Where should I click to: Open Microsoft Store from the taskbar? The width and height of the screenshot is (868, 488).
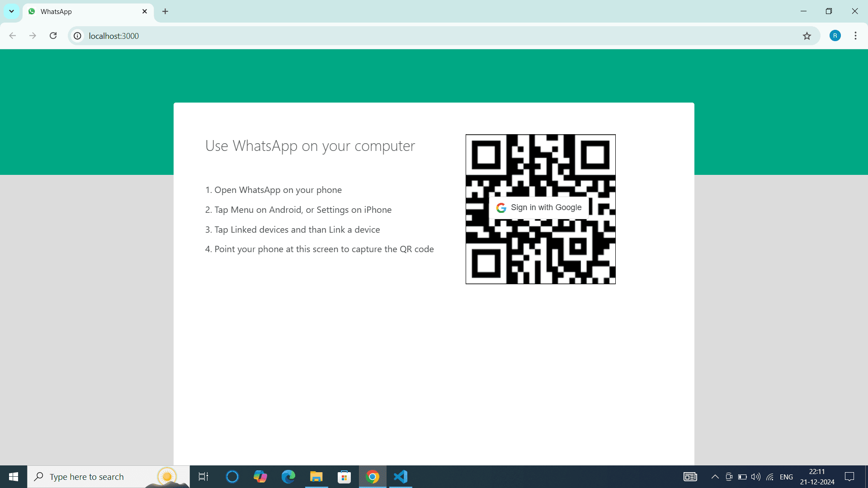pyautogui.click(x=344, y=477)
